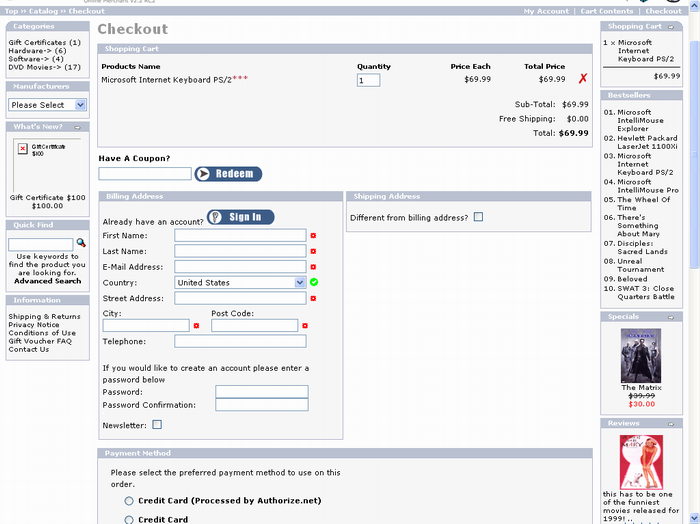Open Gift Voucher FAQ page
Screen dimensions: 700x524
point(40,341)
